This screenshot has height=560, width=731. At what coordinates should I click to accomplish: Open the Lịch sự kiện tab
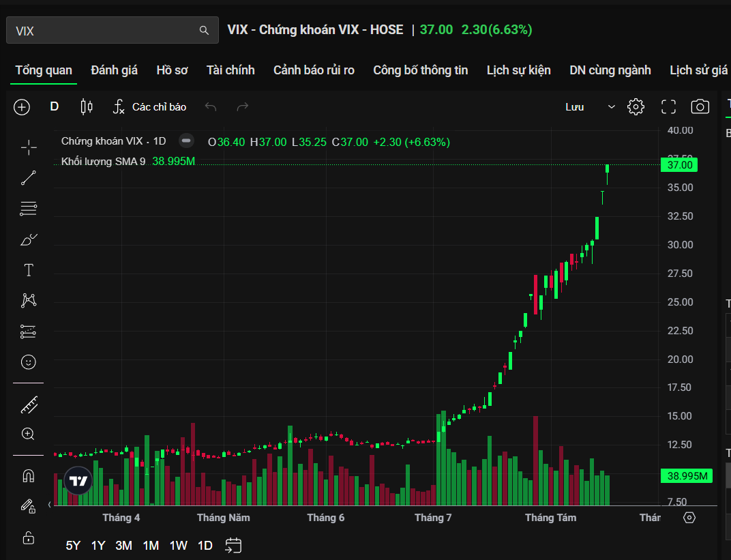[519, 70]
